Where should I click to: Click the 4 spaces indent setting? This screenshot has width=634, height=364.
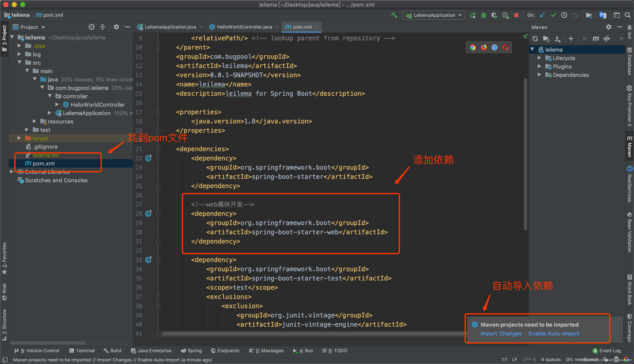click(x=551, y=360)
